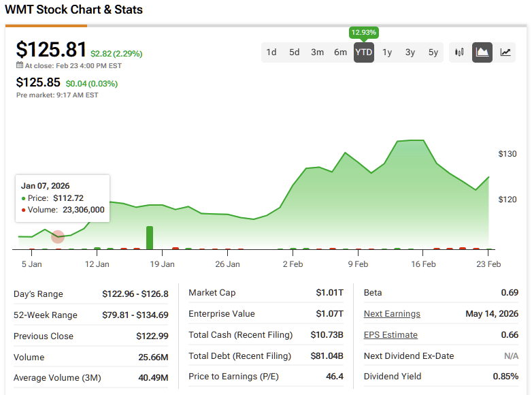Click the $125.81 closing price
Viewport: 532px width, 395px height.
pos(51,49)
